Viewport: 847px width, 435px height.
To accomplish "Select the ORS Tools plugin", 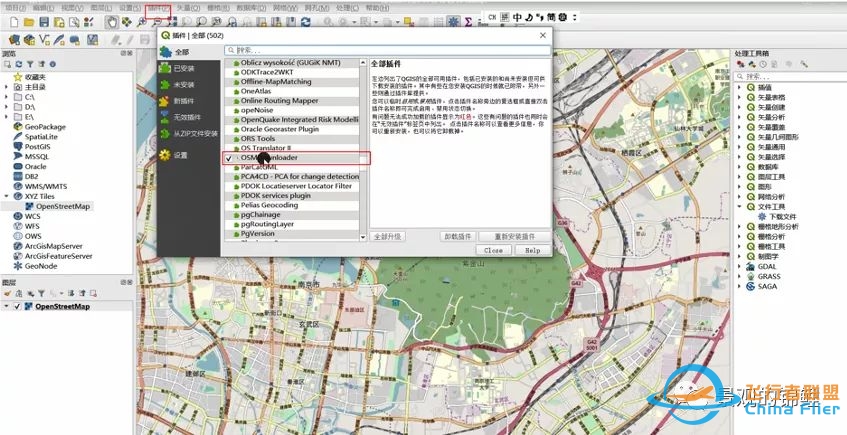I will (x=258, y=139).
